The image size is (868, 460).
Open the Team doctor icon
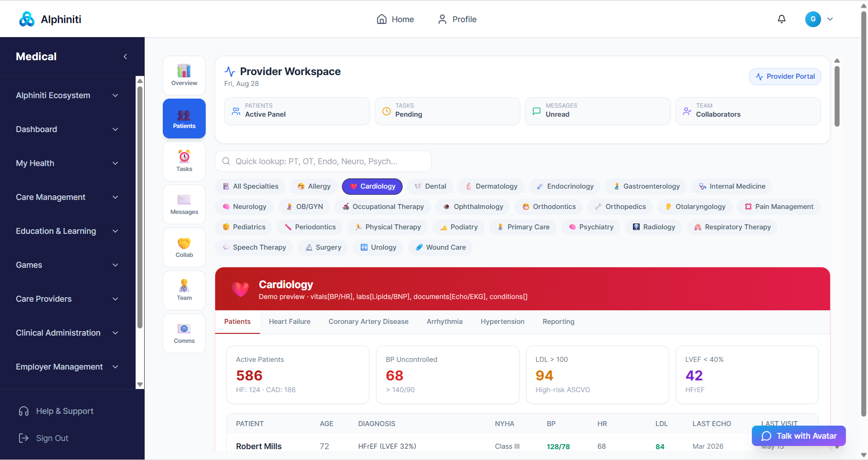[184, 290]
